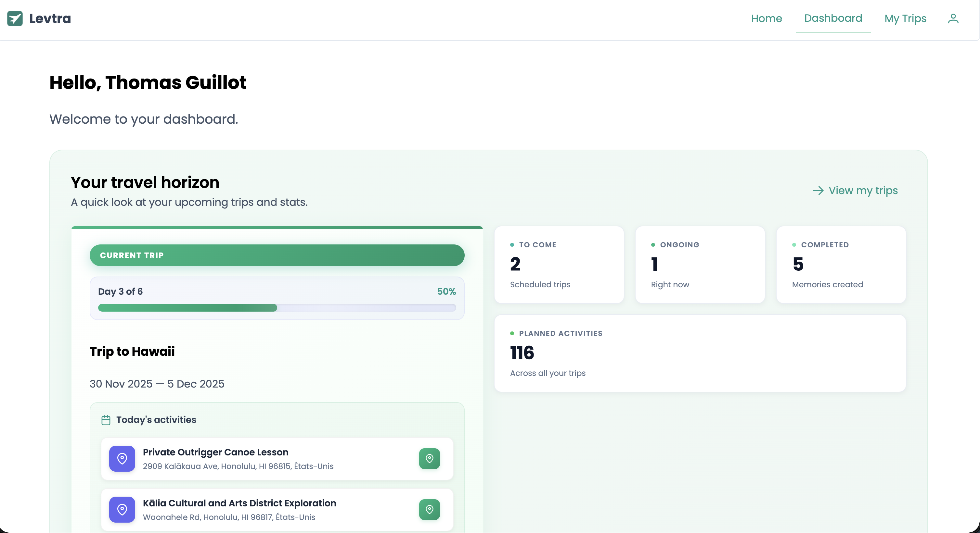Screen dimensions: 980x533
Task: Click the Day 3 of 6 progress bar
Action: point(277,299)
